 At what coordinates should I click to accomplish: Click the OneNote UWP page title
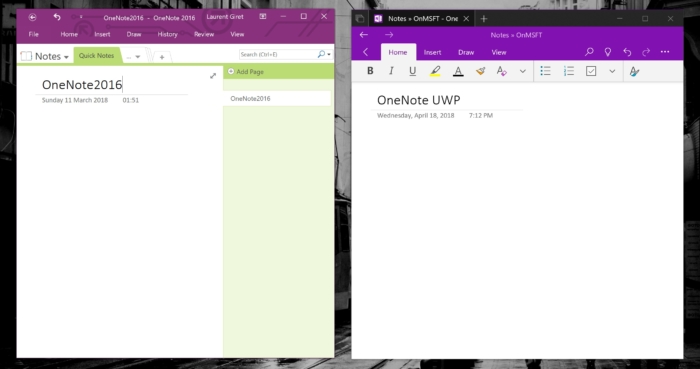click(418, 100)
